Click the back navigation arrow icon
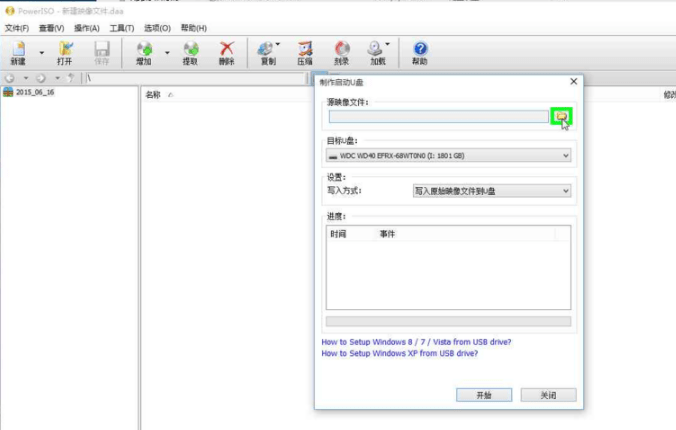Viewport: 676px width, 430px height. pyautogui.click(x=10, y=78)
